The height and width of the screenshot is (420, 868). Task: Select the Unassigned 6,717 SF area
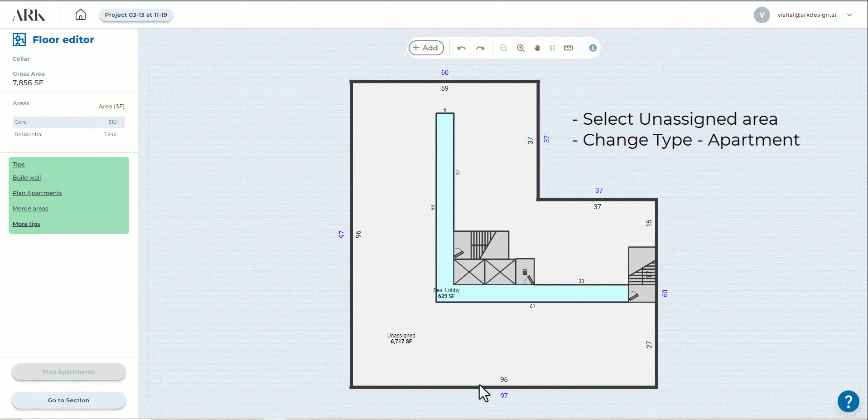(401, 338)
